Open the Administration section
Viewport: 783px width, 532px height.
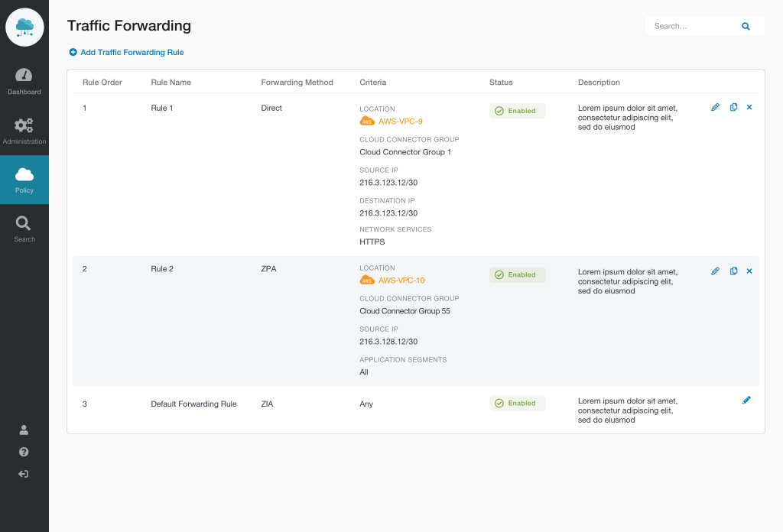(x=24, y=126)
